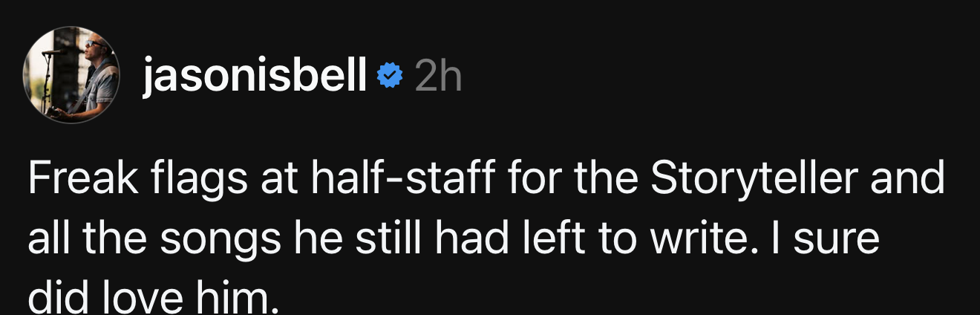Open the jasonisbell username link
Screen dimensions: 980x315
[255, 75]
